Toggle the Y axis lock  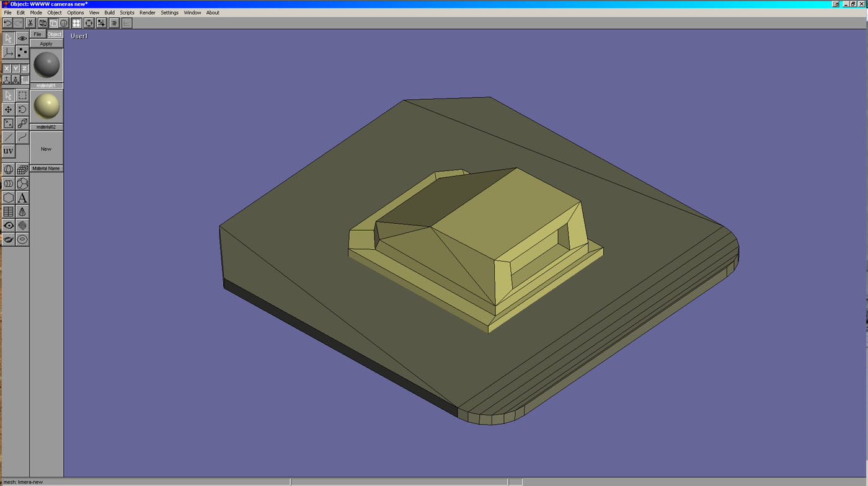[15, 68]
